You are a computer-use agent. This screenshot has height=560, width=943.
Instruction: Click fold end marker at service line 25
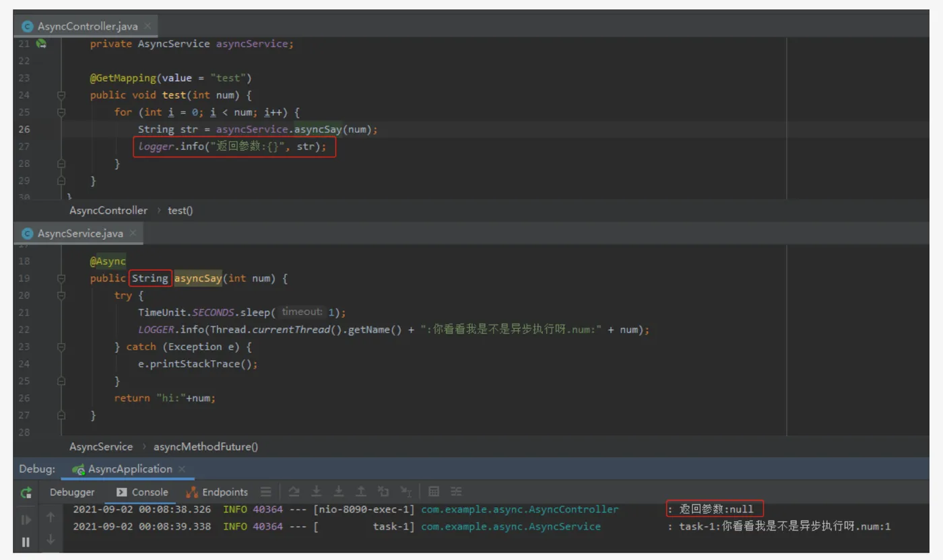61,381
